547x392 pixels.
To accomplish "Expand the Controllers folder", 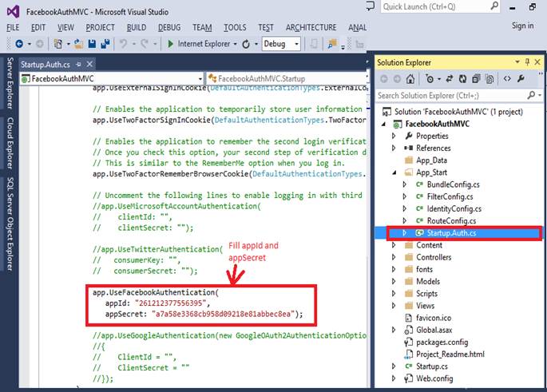I will click(394, 257).
